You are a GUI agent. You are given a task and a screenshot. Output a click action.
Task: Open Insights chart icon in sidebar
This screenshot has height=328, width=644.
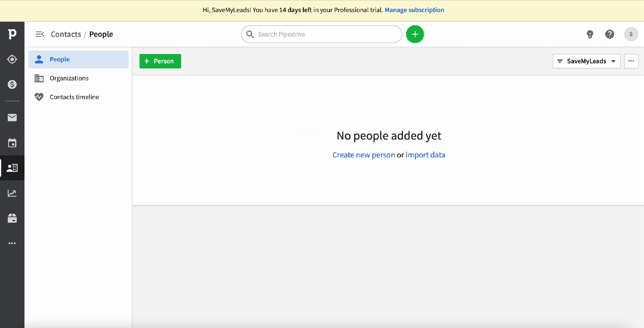tap(12, 193)
